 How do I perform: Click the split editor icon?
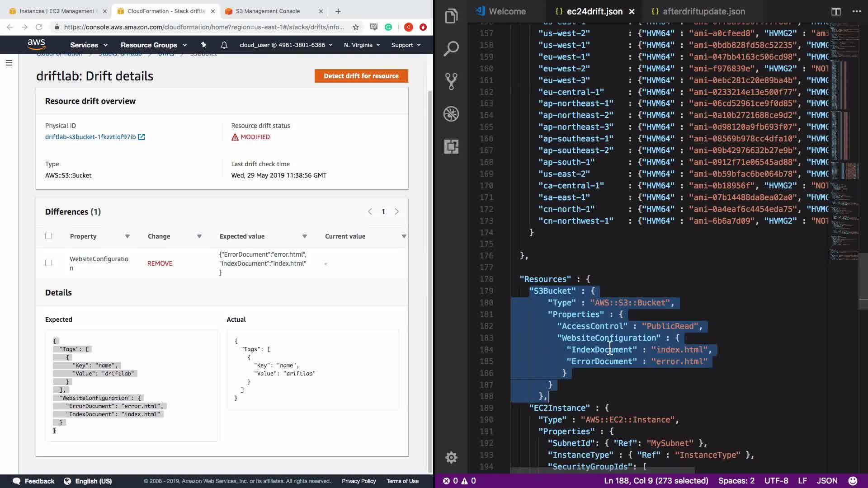836,11
